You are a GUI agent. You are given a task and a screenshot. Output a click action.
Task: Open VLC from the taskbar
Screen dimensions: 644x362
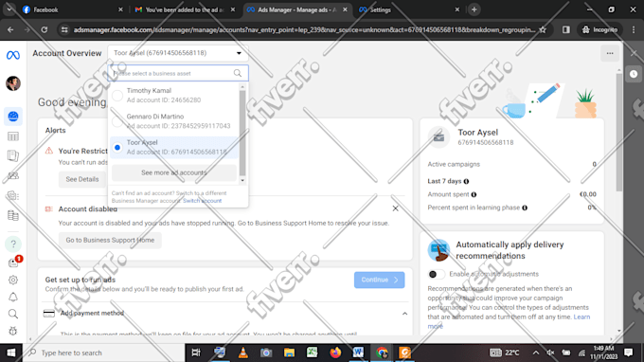(243, 353)
